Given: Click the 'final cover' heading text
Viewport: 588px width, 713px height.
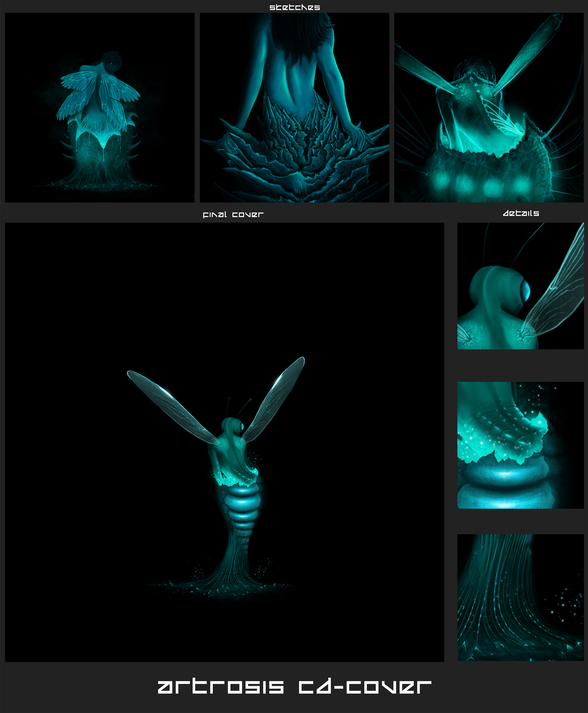Looking at the screenshot, I should pyautogui.click(x=233, y=215).
